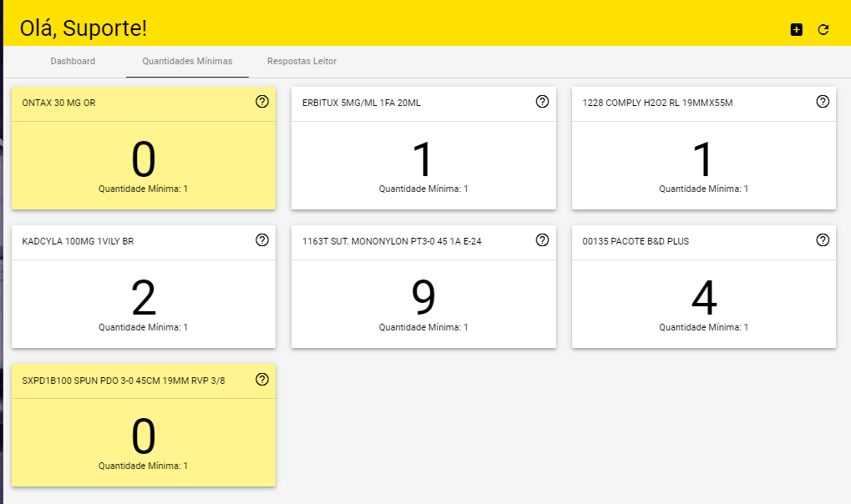Select the ERBITUX 5MG/ML 1FA 20ML card quantity
This screenshot has height=504, width=851.
point(423,159)
